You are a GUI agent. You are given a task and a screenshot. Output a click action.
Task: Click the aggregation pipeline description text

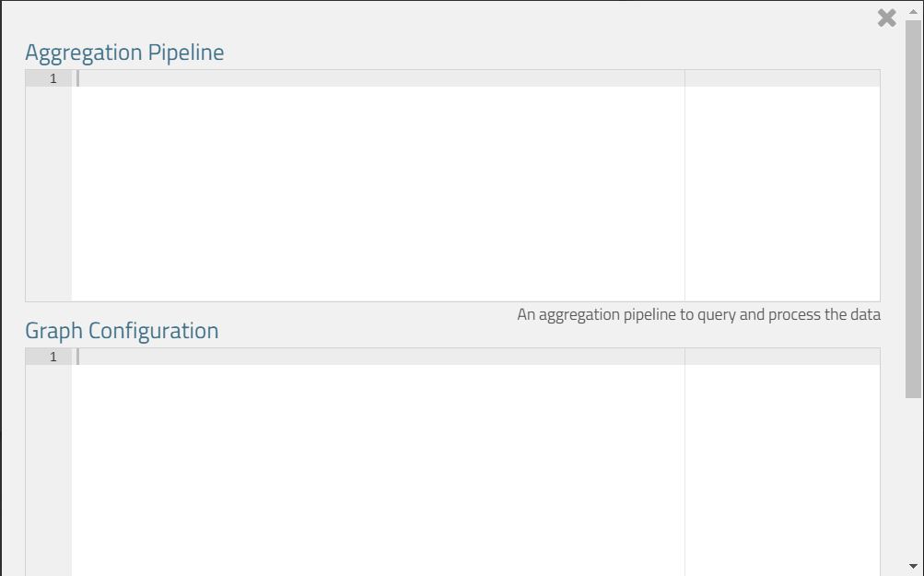point(698,315)
